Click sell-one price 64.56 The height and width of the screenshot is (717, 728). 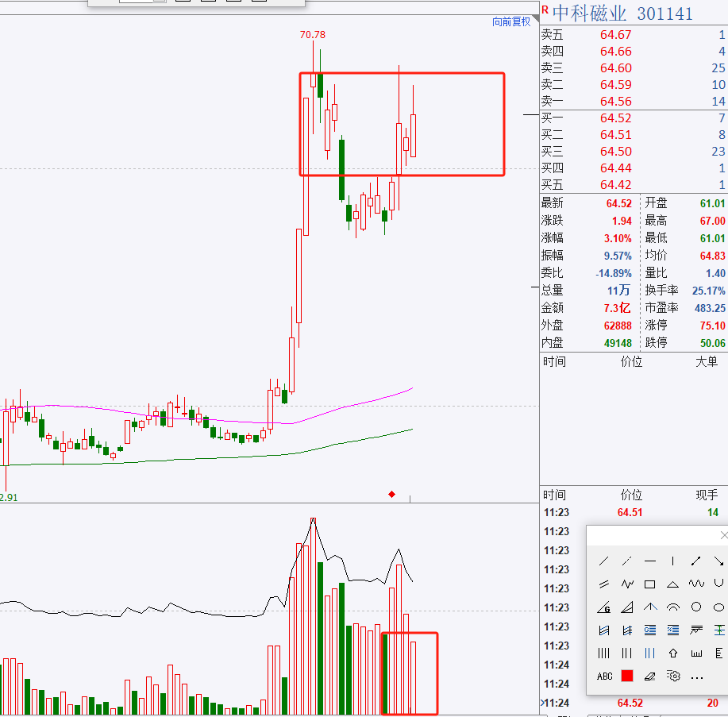(x=615, y=102)
